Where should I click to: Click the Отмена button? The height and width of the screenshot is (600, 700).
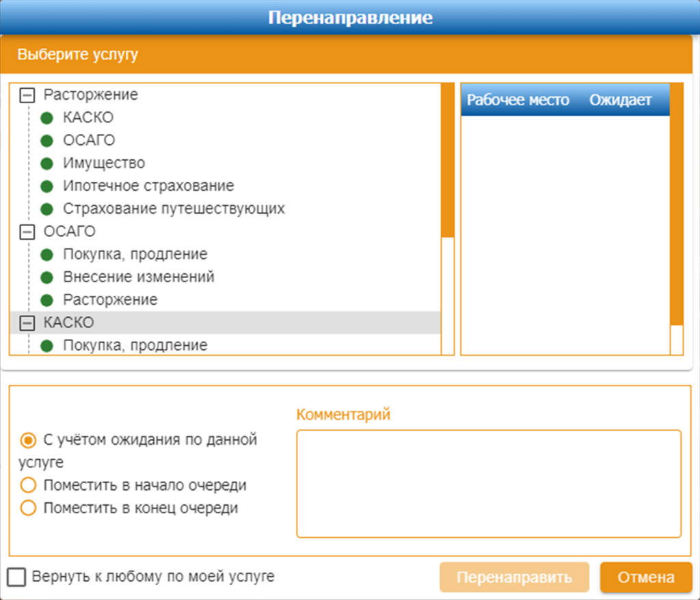(646, 577)
